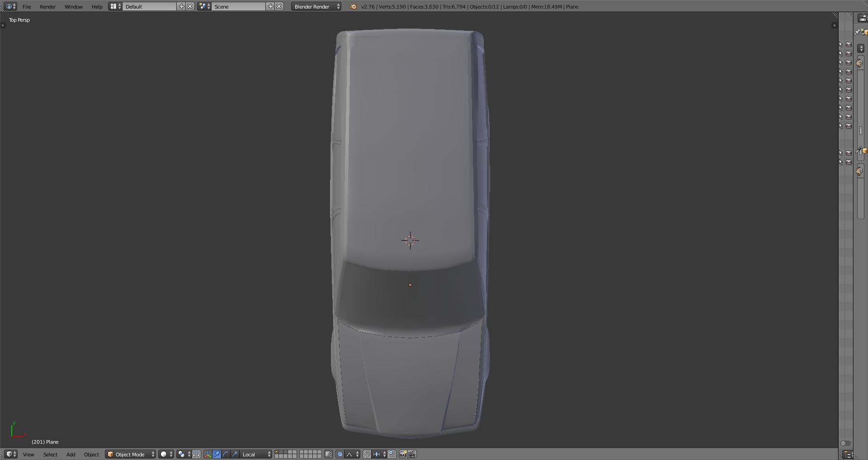The height and width of the screenshot is (460, 868).
Task: Toggle the 3D manipulator widget
Action: (208, 454)
